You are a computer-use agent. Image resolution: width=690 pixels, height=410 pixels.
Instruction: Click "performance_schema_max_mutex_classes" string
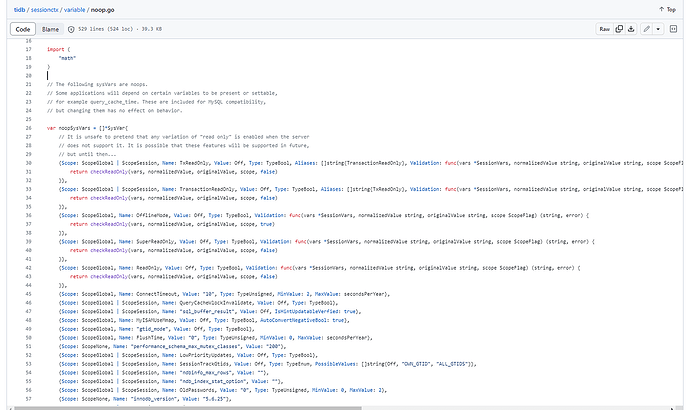pos(185,346)
